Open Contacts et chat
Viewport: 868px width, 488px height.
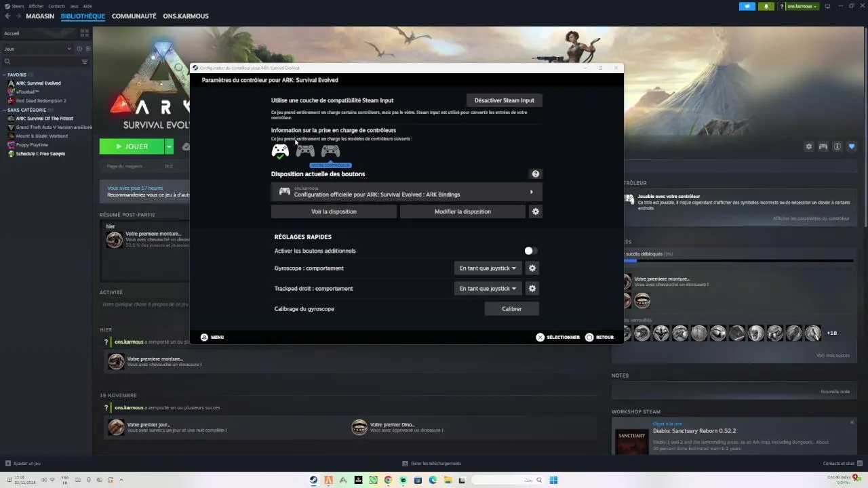click(843, 464)
